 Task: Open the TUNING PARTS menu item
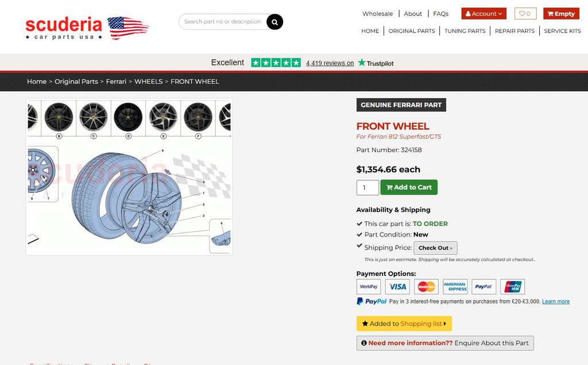[x=465, y=31]
